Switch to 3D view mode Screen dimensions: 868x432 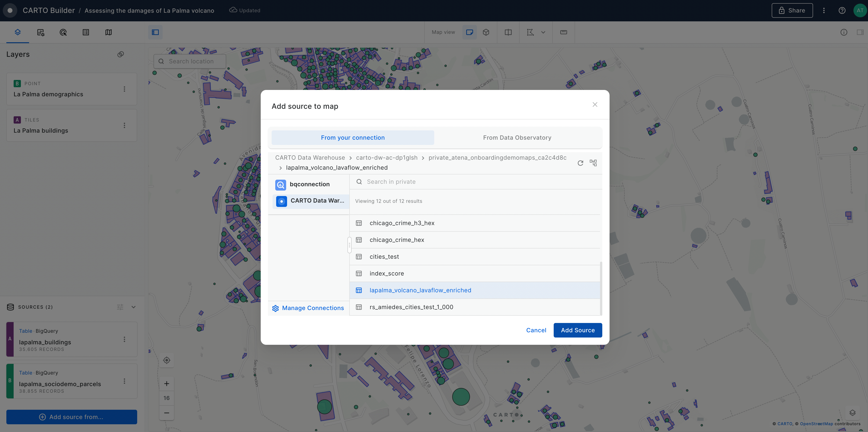click(x=486, y=32)
